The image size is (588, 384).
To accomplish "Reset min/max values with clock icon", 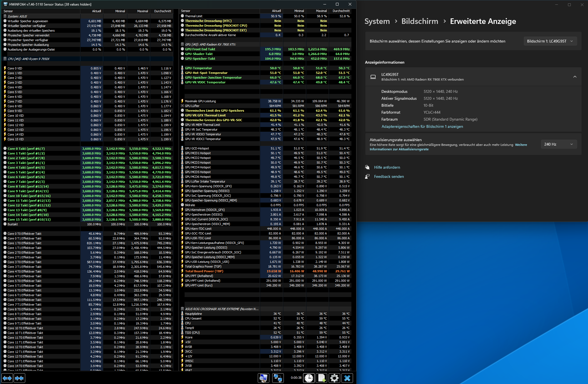I will tap(309, 378).
